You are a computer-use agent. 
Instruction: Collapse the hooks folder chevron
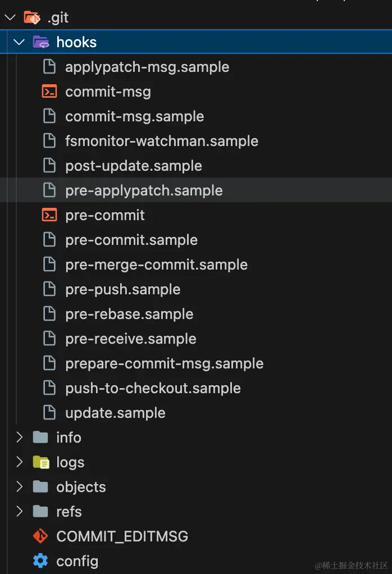tap(19, 42)
